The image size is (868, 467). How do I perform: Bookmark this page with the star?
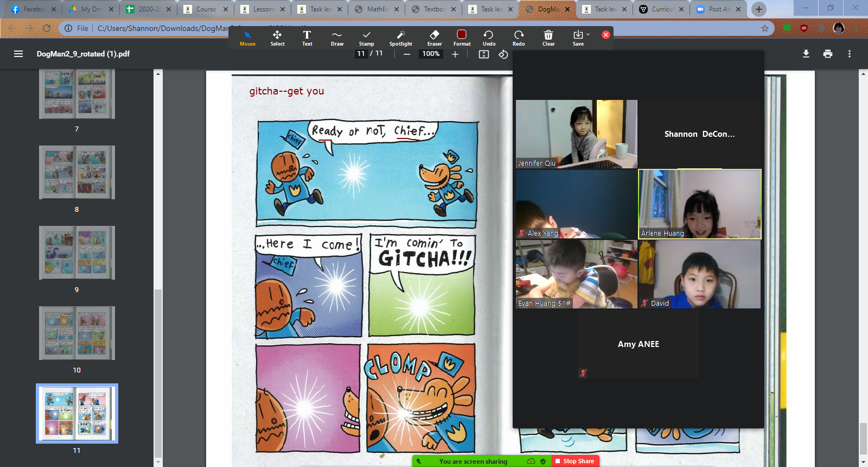pos(765,28)
